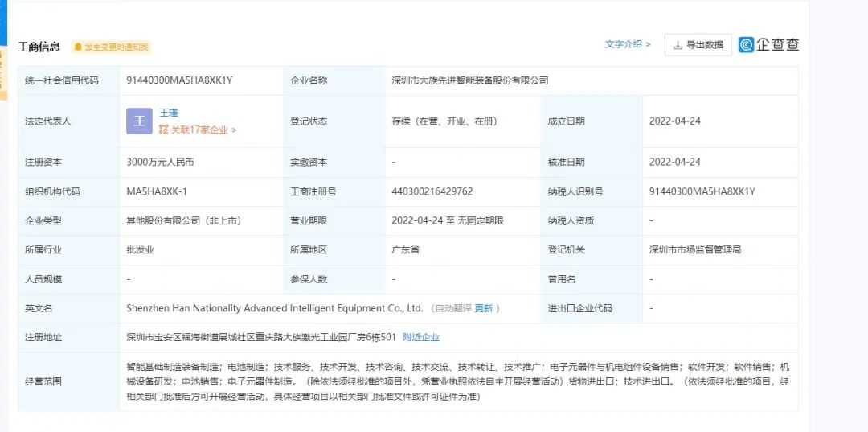Click the 王 avatar badge

(x=139, y=121)
